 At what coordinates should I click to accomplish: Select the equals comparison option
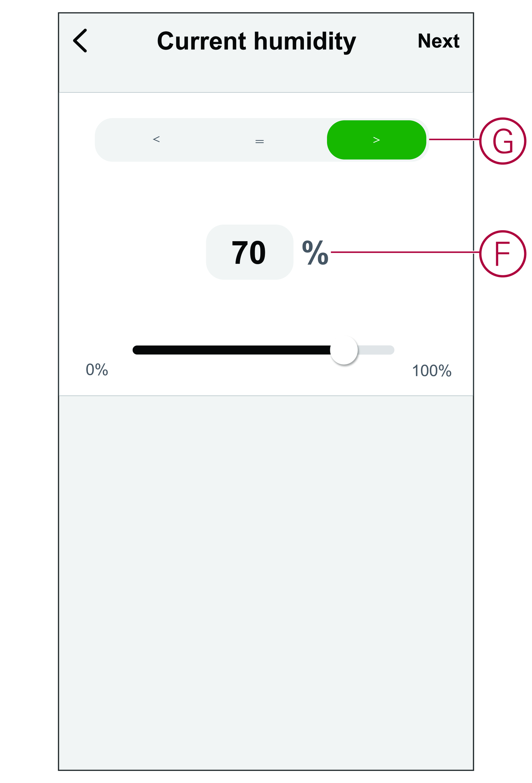pyautogui.click(x=259, y=141)
